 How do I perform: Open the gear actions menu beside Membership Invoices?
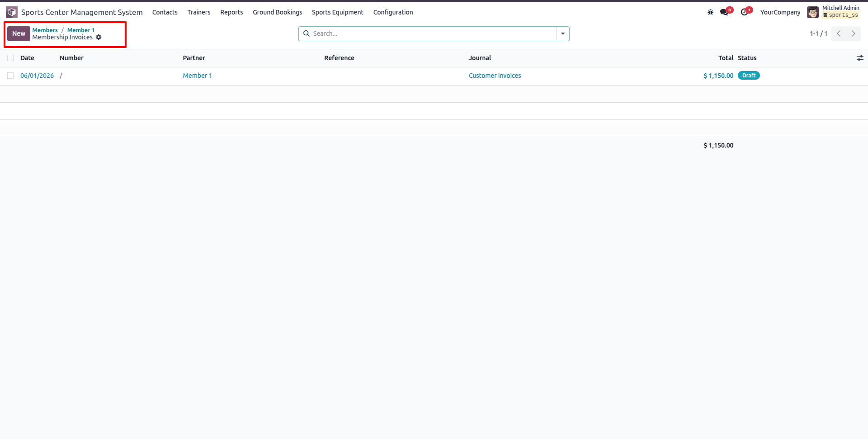(x=99, y=37)
